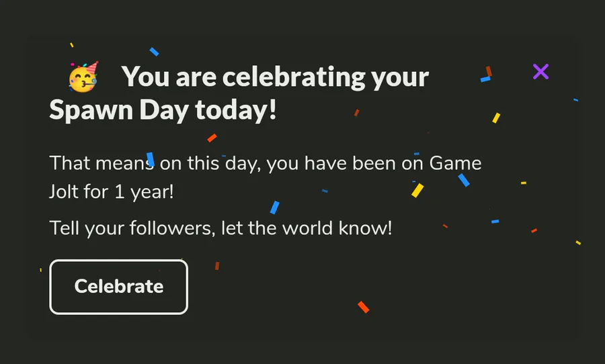The height and width of the screenshot is (364, 605).
Task: Click the blue confetti overlapping the word "means"
Action: click(x=151, y=159)
